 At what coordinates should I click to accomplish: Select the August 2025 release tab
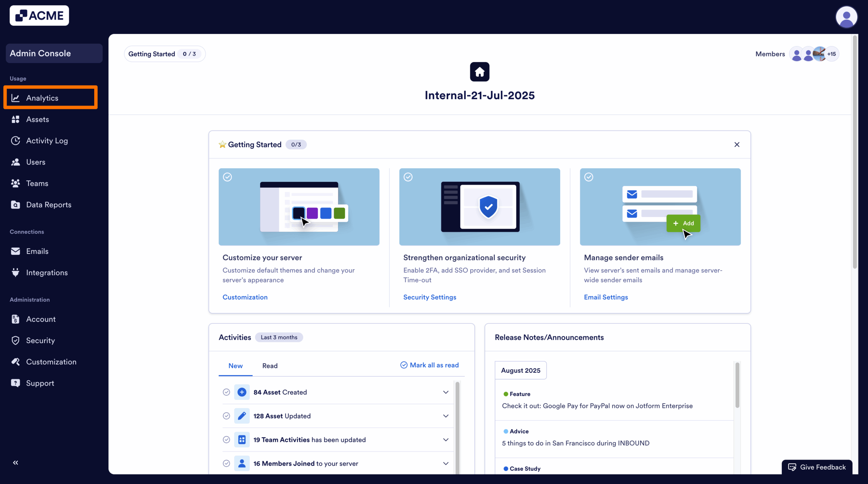tap(520, 370)
